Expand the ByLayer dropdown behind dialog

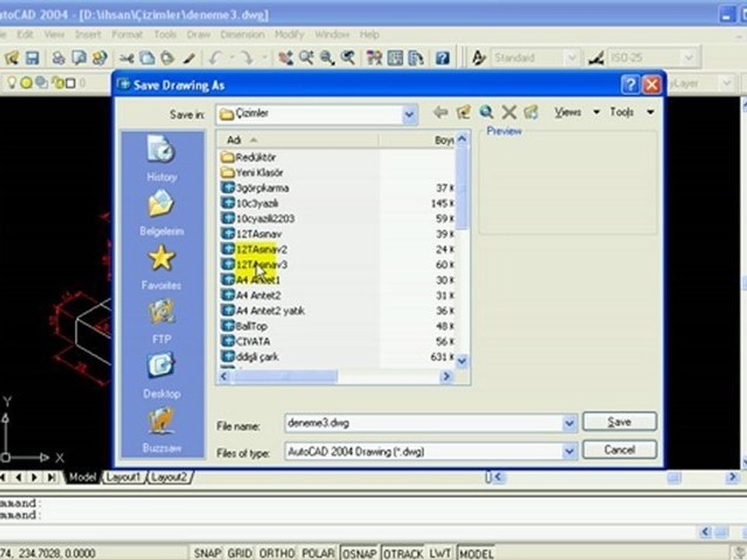(727, 83)
